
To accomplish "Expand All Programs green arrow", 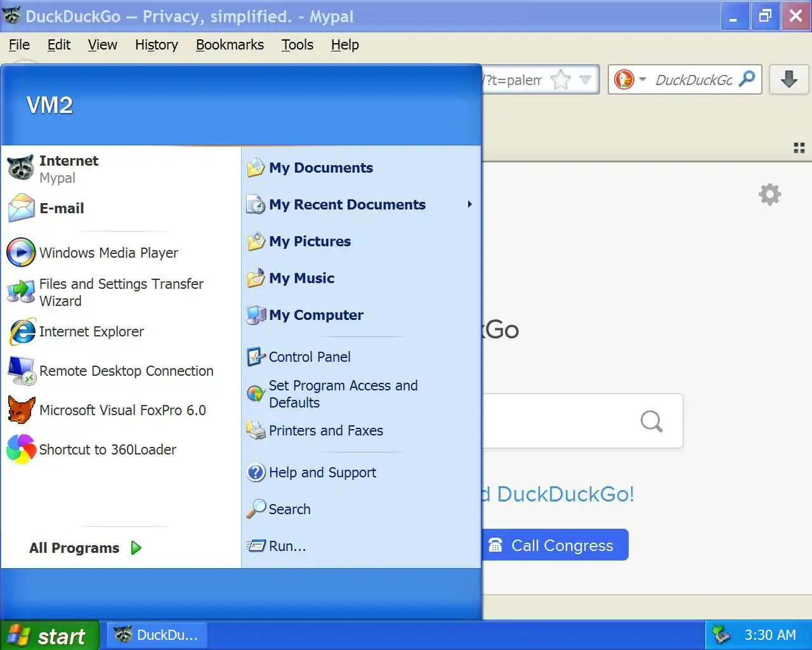I will [136, 548].
